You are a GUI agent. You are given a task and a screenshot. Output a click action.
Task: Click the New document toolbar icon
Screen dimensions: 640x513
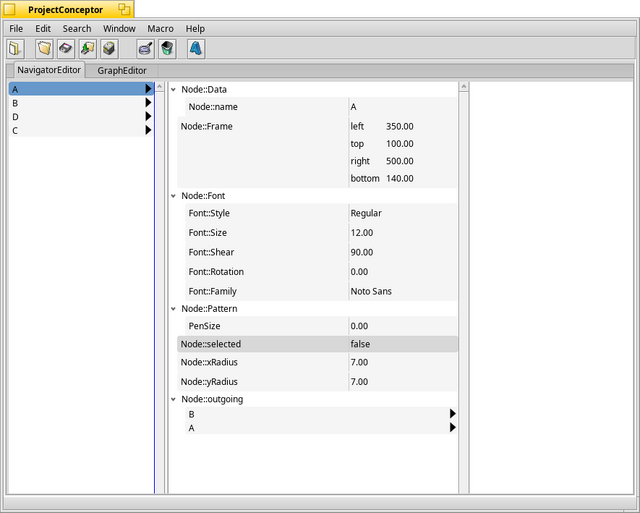tap(15, 49)
